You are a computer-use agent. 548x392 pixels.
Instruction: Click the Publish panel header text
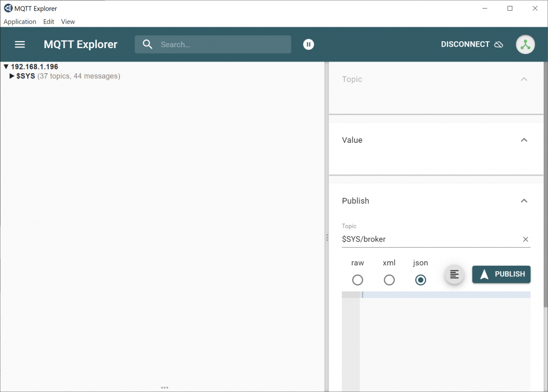coord(355,201)
